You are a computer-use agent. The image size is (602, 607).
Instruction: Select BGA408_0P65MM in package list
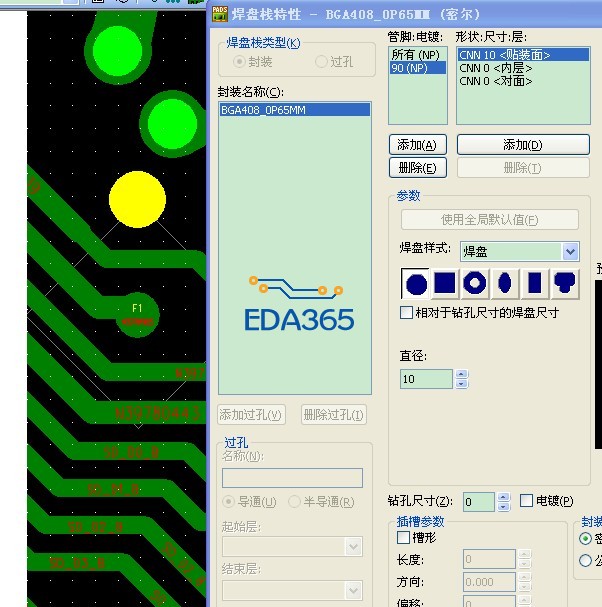[295, 110]
